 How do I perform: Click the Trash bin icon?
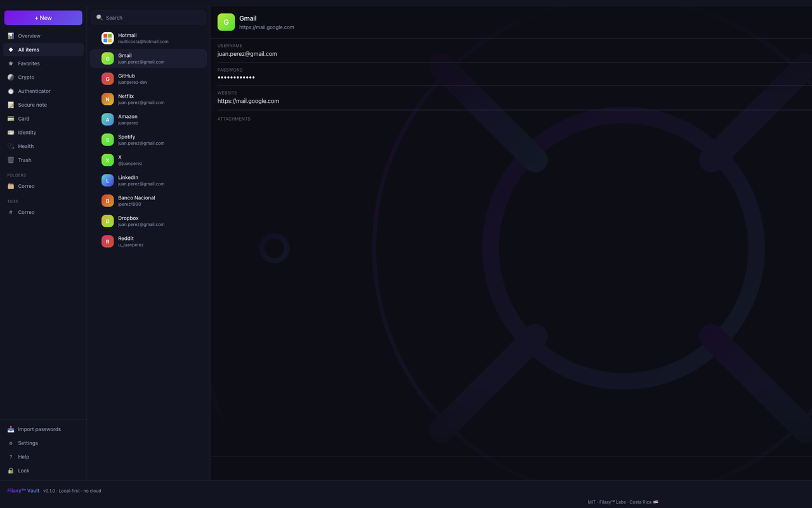11,160
